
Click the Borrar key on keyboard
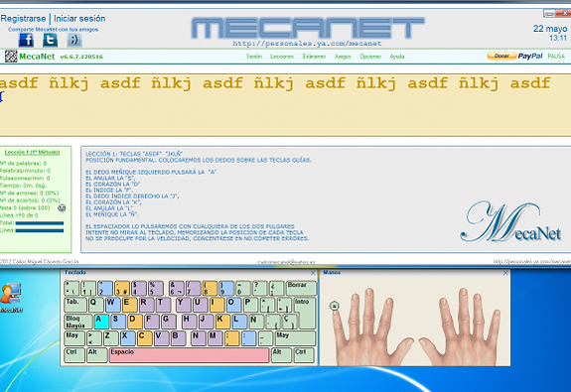301,288
